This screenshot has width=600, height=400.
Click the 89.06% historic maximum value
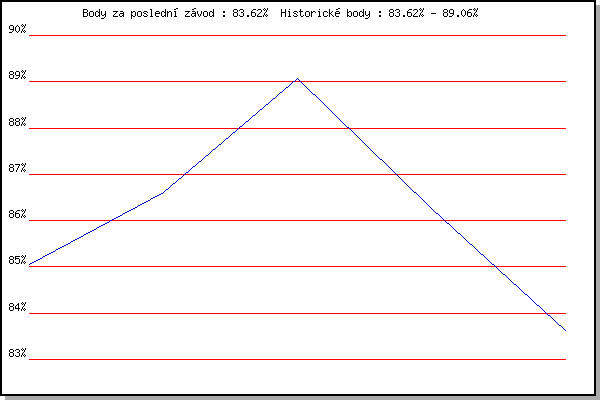[458, 14]
